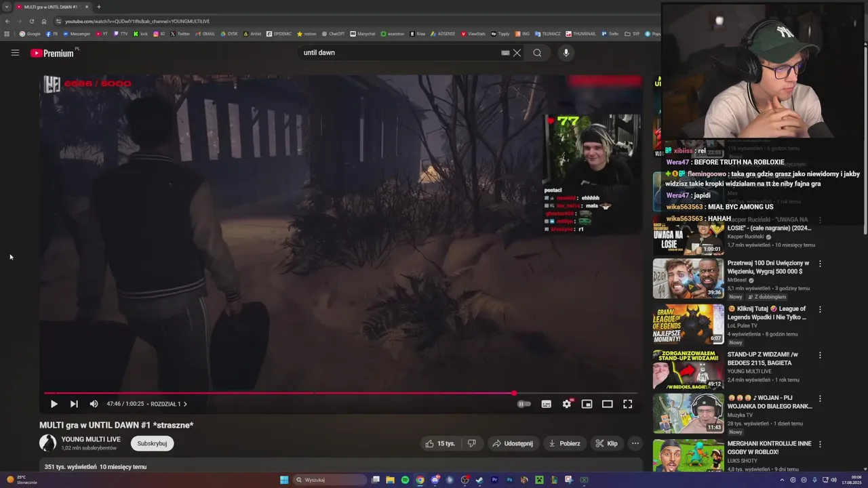The width and height of the screenshot is (868, 488).
Task: Open options for 'WOJAN - PIJ' video
Action: [x=820, y=399]
